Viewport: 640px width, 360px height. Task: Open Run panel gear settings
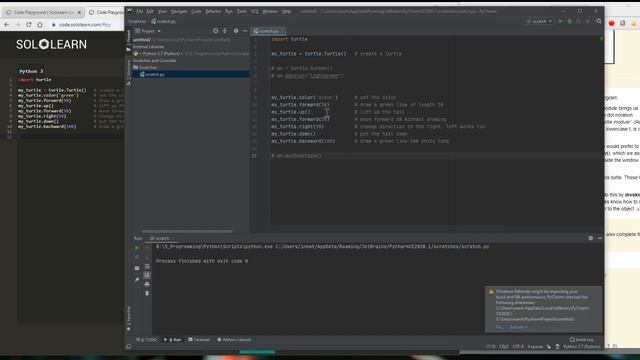click(591, 238)
